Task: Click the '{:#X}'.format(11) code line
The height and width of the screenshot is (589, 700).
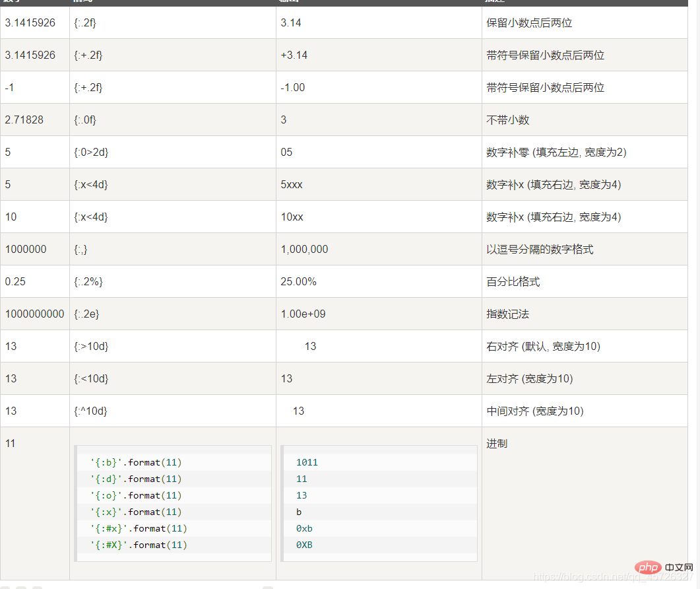Action: point(139,545)
